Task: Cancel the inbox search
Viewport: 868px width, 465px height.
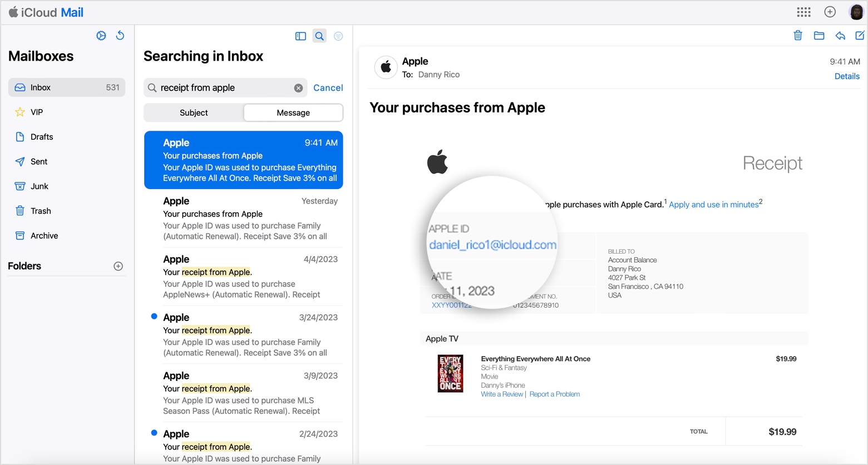Action: [328, 88]
